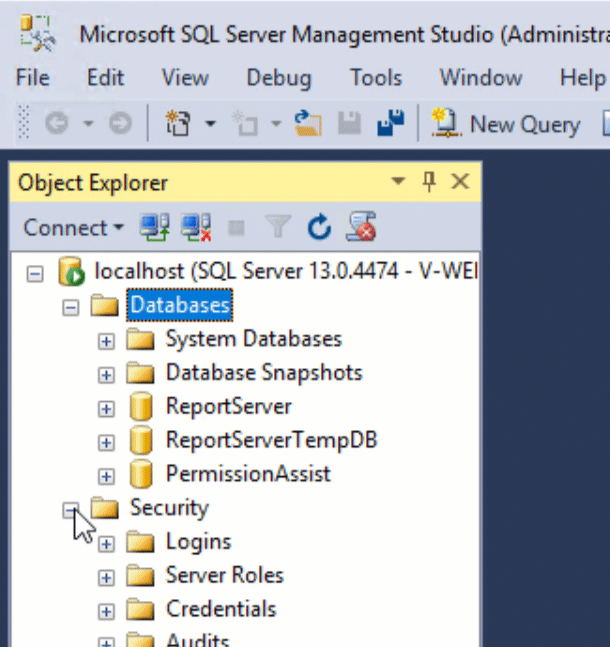Click the Logins folder icon

140,542
